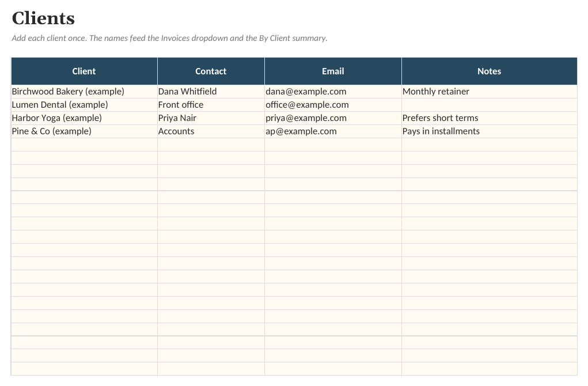Select the Monthly retainer note
The width and height of the screenshot is (588, 386).
point(490,92)
